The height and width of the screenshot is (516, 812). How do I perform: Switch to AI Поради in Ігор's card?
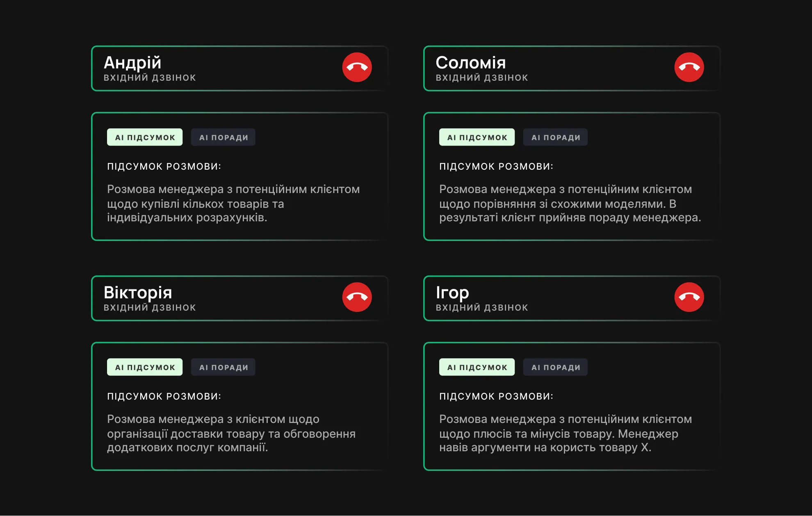pyautogui.click(x=556, y=367)
